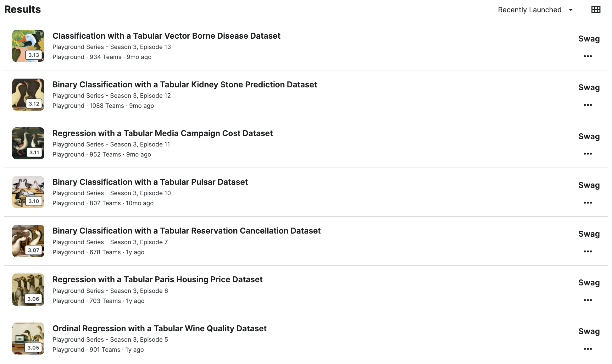Switch to grid view layout

(596, 10)
